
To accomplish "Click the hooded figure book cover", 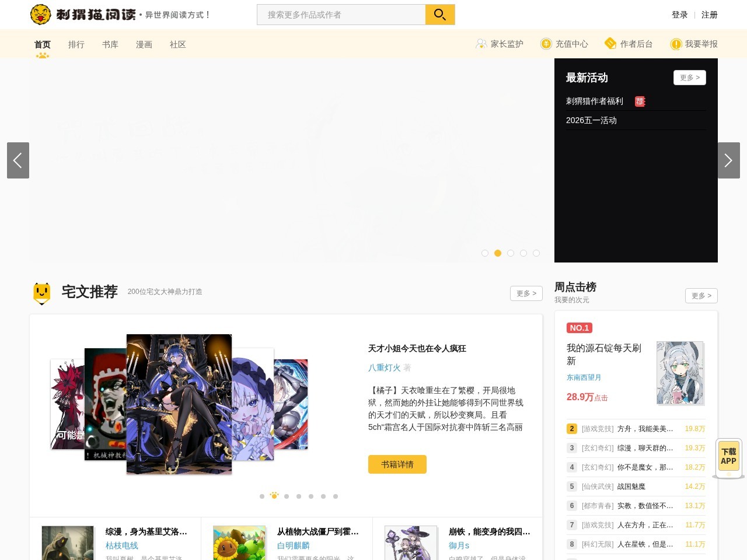I will 68,543.
